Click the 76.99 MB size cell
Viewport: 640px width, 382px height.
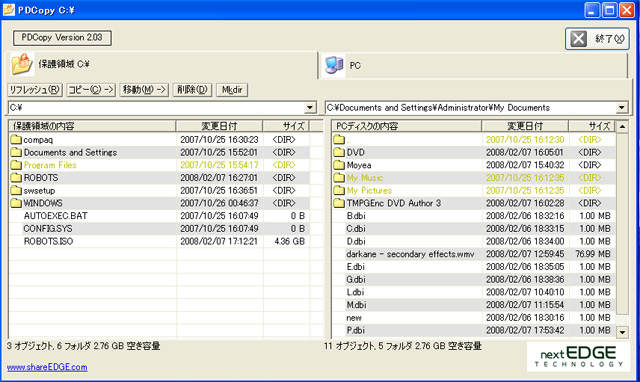click(593, 254)
